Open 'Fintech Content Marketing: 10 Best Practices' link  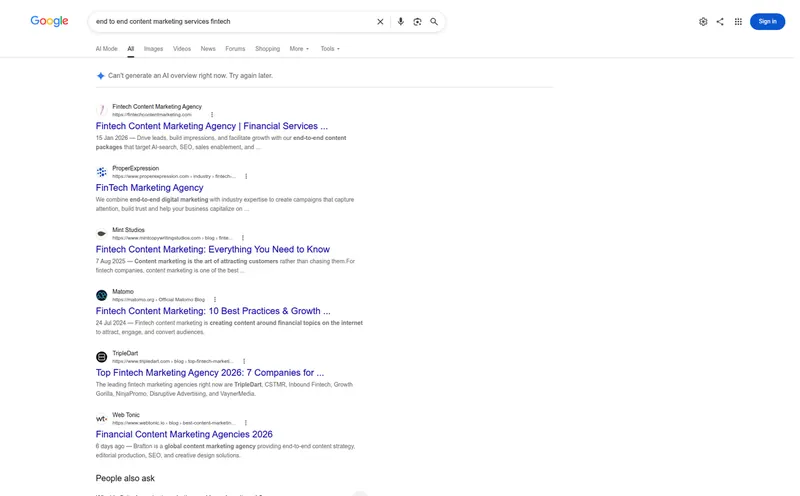tap(213, 311)
